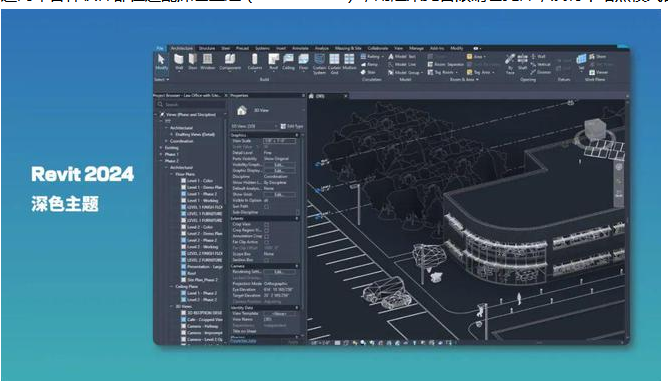Collapse the Floor Plans tree node
668x381 pixels.
click(x=172, y=174)
